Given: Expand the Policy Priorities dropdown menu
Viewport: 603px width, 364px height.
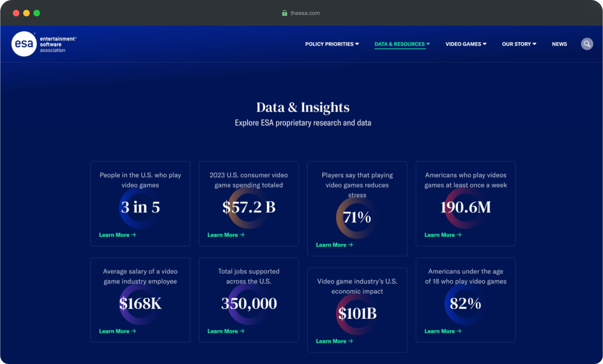Looking at the screenshot, I should click(x=332, y=44).
